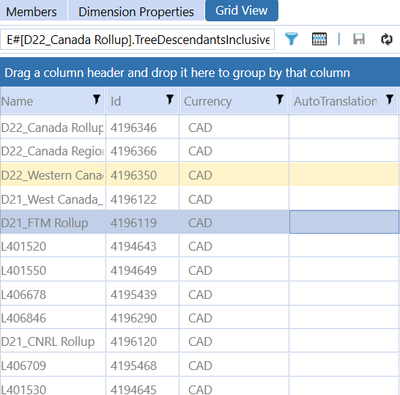Refresh the grid with the reload icon
Screen dimensions: 400x395
[x=386, y=39]
